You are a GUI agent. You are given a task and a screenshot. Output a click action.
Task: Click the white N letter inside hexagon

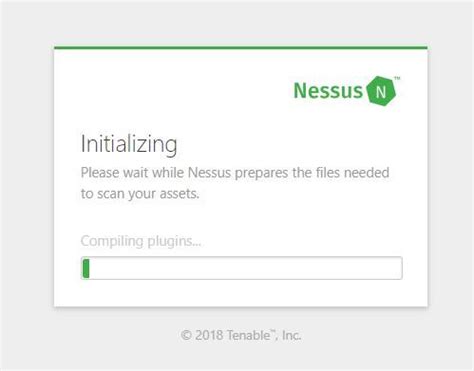tap(381, 92)
